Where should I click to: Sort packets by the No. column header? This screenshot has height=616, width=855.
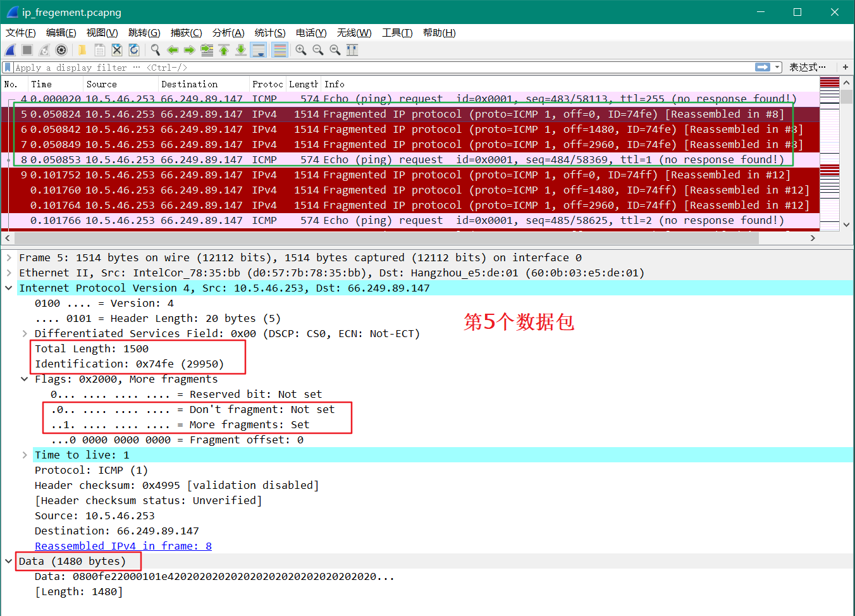click(15, 84)
